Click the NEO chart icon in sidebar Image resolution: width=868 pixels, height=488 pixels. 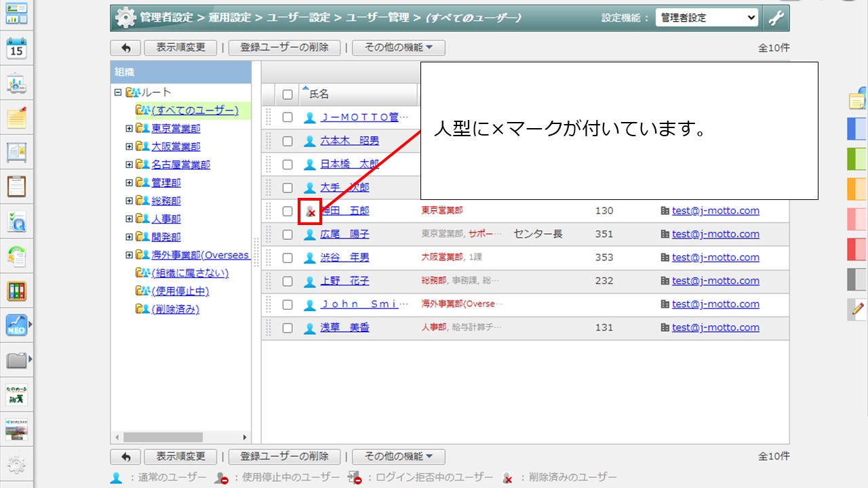pyautogui.click(x=16, y=325)
